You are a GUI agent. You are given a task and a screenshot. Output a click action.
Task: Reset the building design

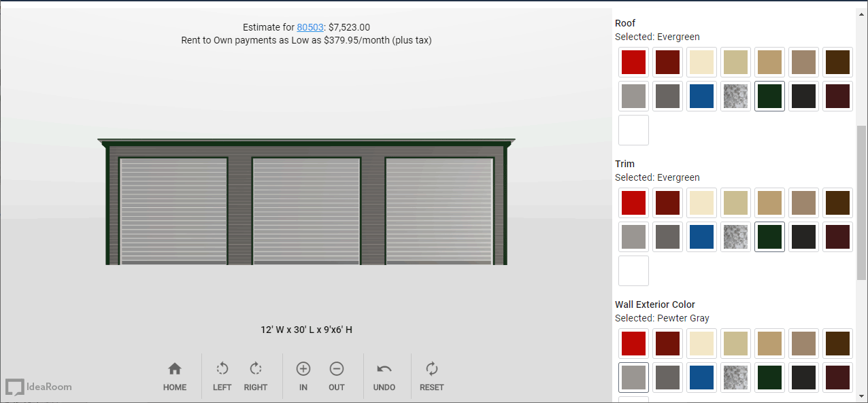[x=431, y=376]
